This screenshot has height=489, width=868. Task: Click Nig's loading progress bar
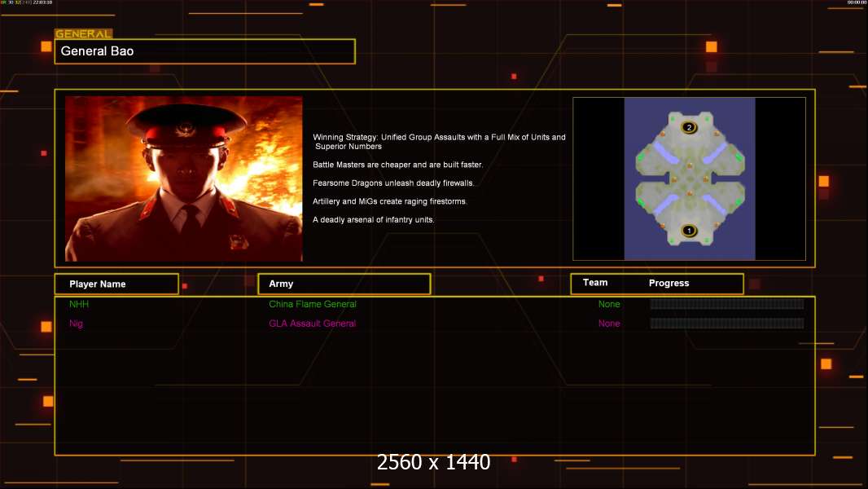(727, 323)
